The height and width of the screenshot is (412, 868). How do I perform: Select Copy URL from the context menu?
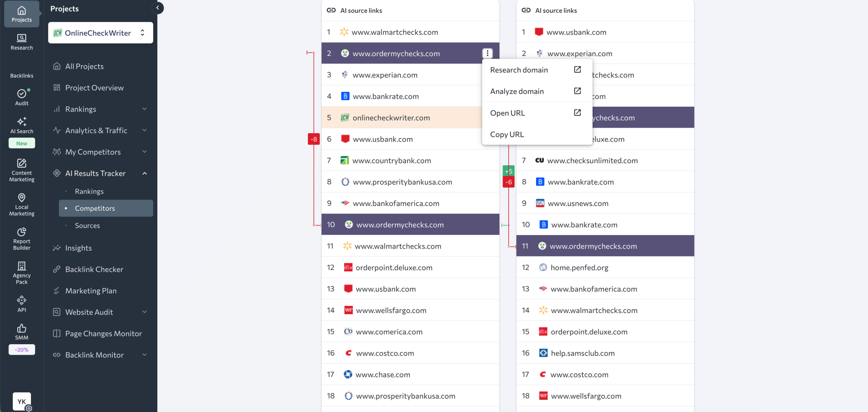pyautogui.click(x=507, y=134)
